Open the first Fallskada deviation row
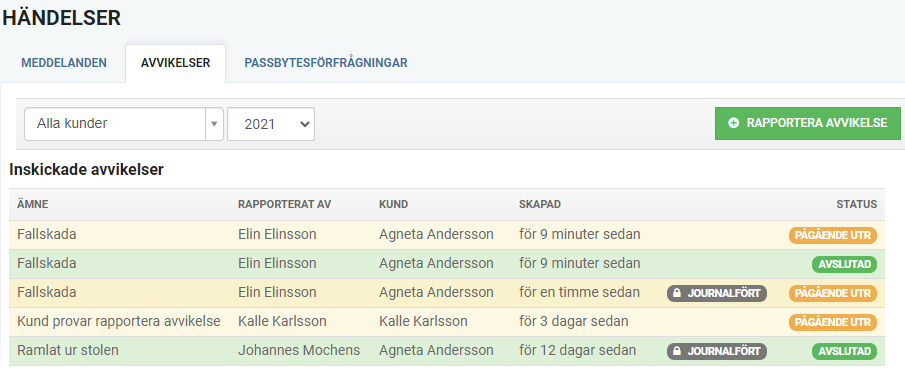The image size is (905, 375). point(447,235)
